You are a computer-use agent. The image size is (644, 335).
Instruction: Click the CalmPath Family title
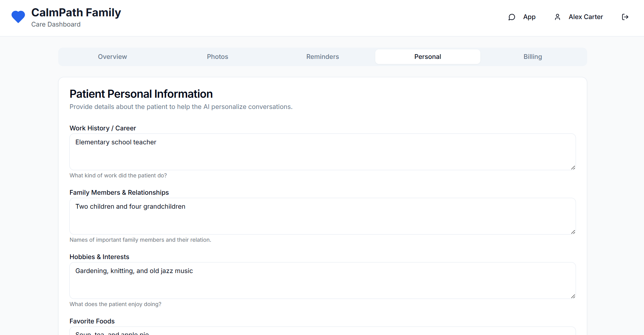76,13
